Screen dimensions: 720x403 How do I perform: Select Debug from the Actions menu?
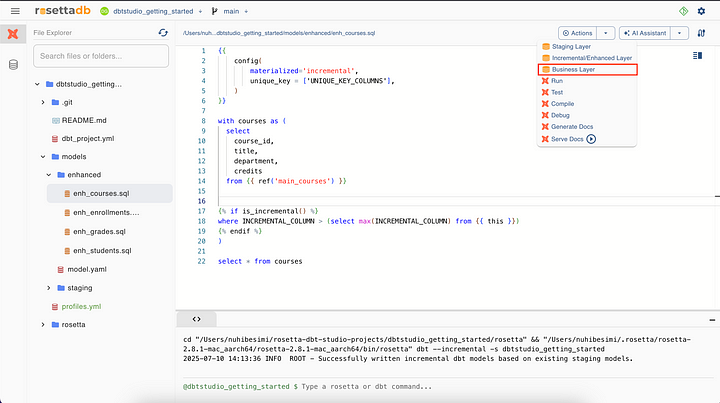point(587,115)
